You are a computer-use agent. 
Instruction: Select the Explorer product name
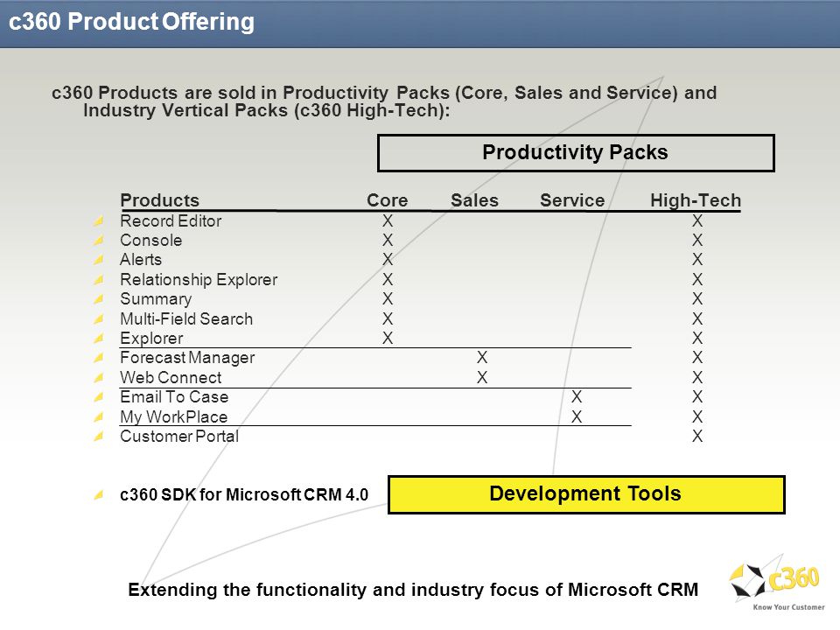151,339
